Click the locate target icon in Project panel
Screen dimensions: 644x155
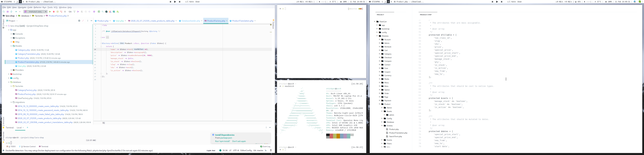click(79, 21)
